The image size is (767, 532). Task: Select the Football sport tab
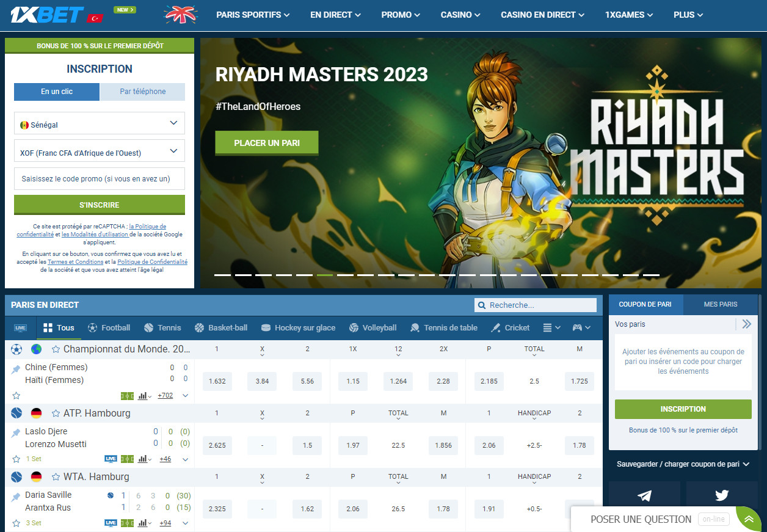pos(109,328)
